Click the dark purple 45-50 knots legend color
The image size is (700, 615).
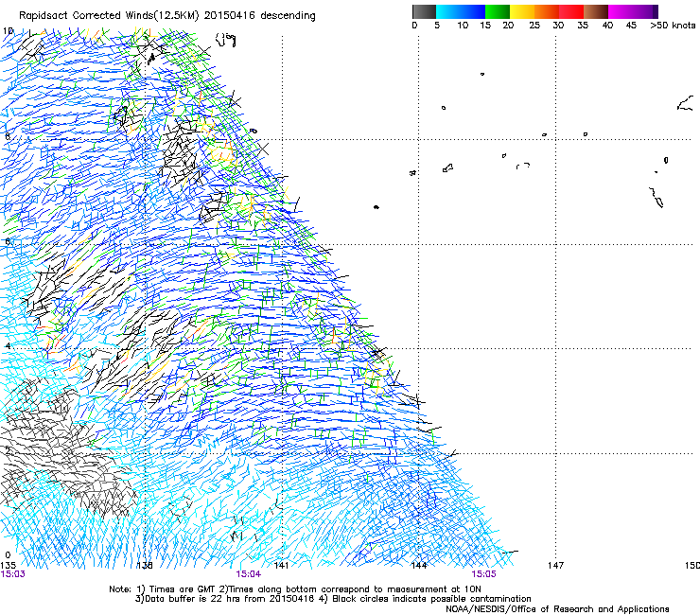tap(645, 11)
